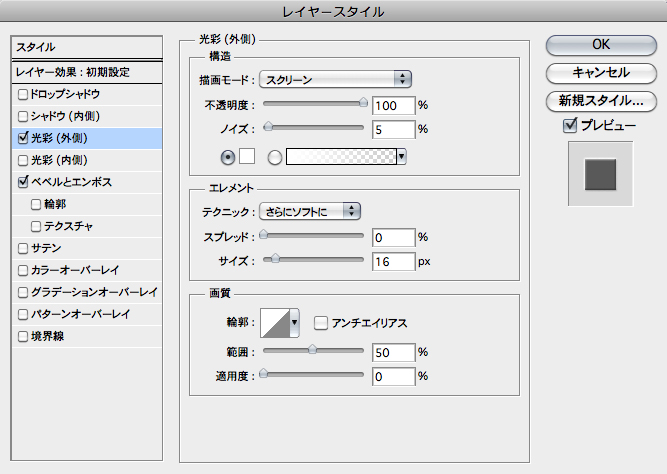Screen dimensions: 667x474
Task: Disable the ベベルとエンボス effect checkbox
Action: point(24,183)
